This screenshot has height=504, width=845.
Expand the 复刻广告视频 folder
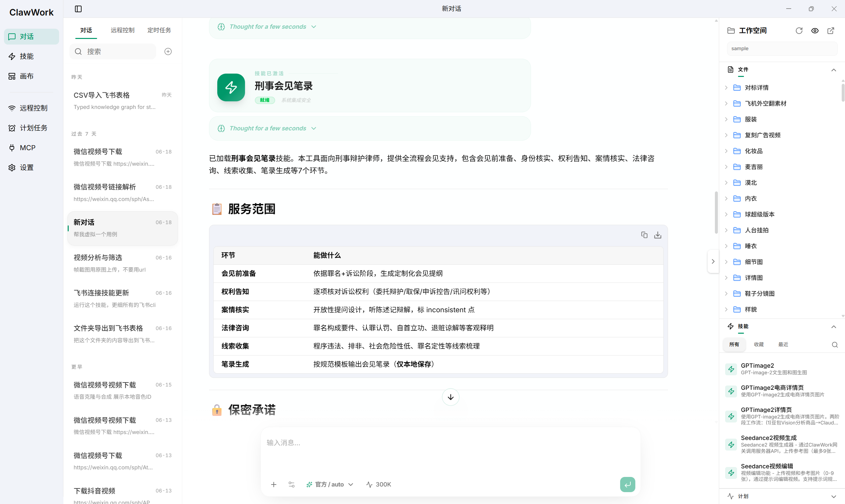pyautogui.click(x=726, y=135)
